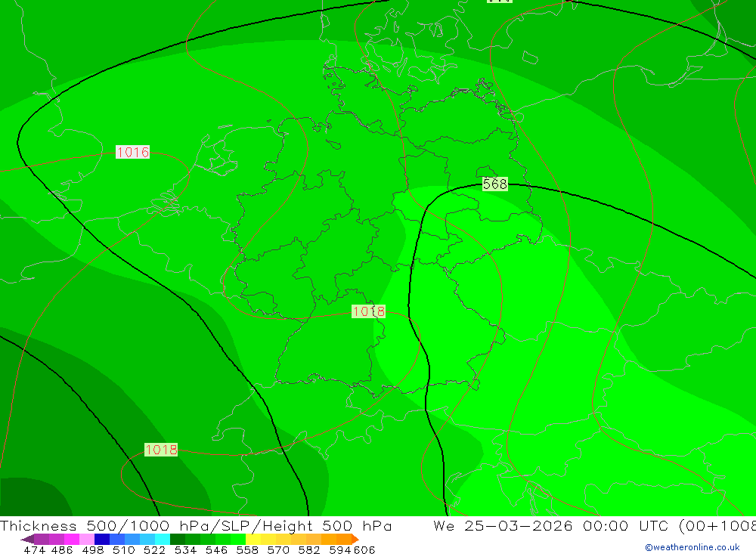Select the 546 legend value

tap(216, 550)
